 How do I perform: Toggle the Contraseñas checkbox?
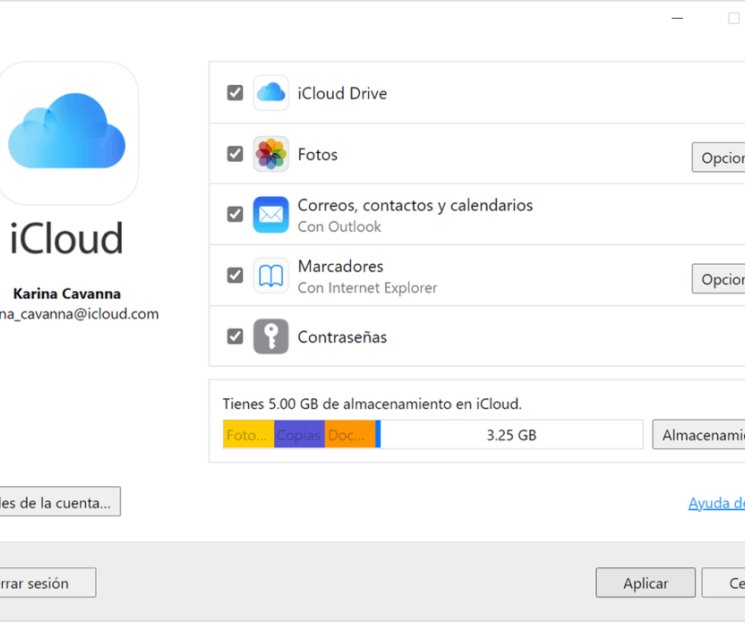(235, 336)
